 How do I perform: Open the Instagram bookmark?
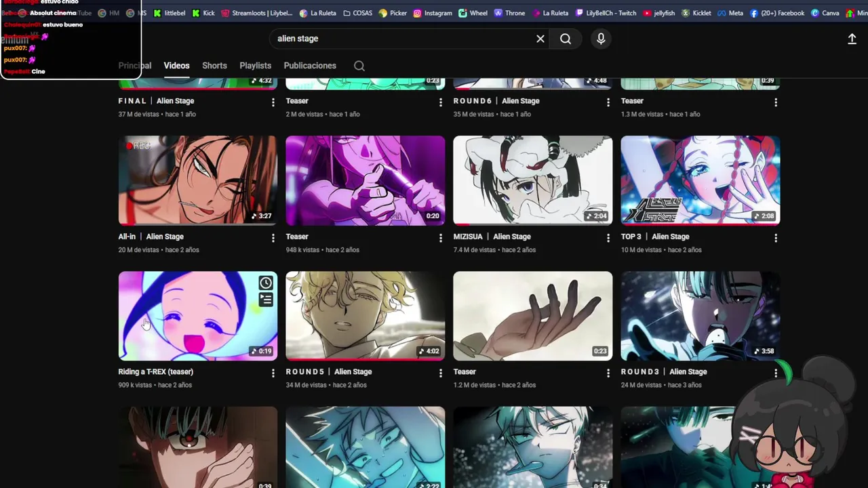[x=432, y=13]
